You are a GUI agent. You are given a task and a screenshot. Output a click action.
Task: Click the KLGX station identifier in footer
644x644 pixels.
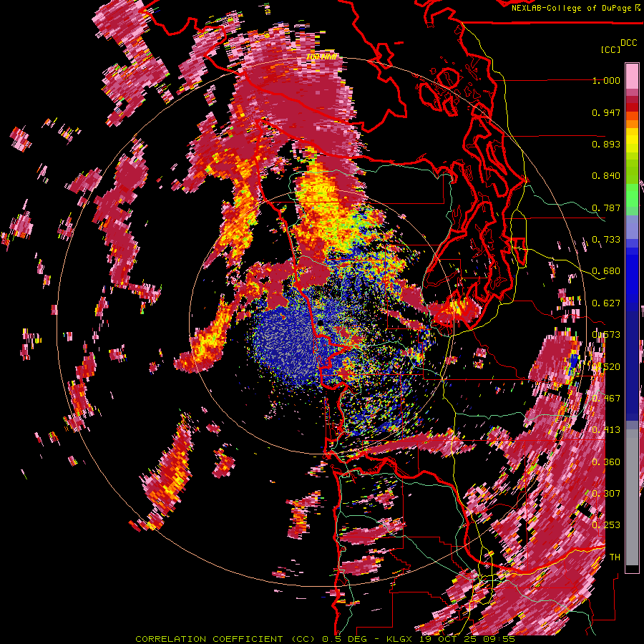[399, 639]
